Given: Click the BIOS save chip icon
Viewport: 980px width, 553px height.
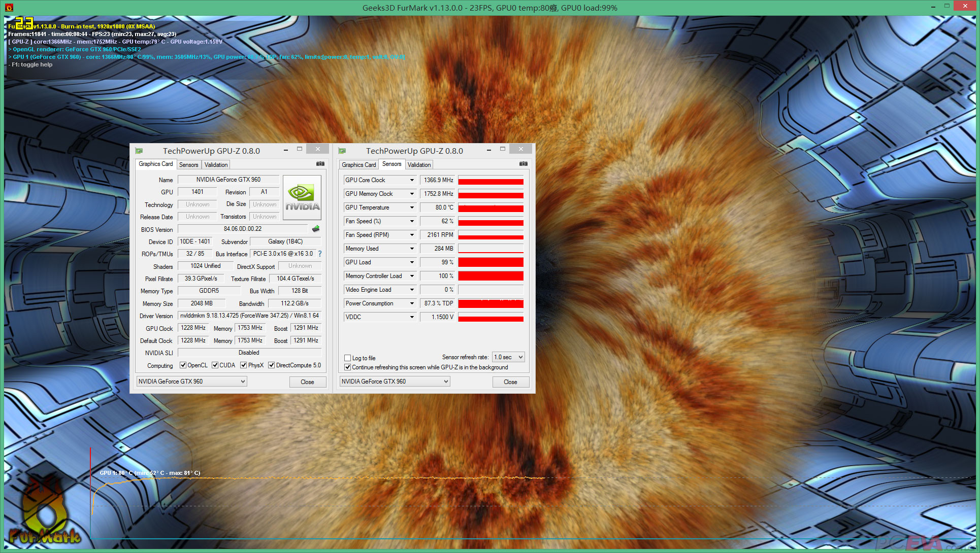Looking at the screenshot, I should coord(316,229).
